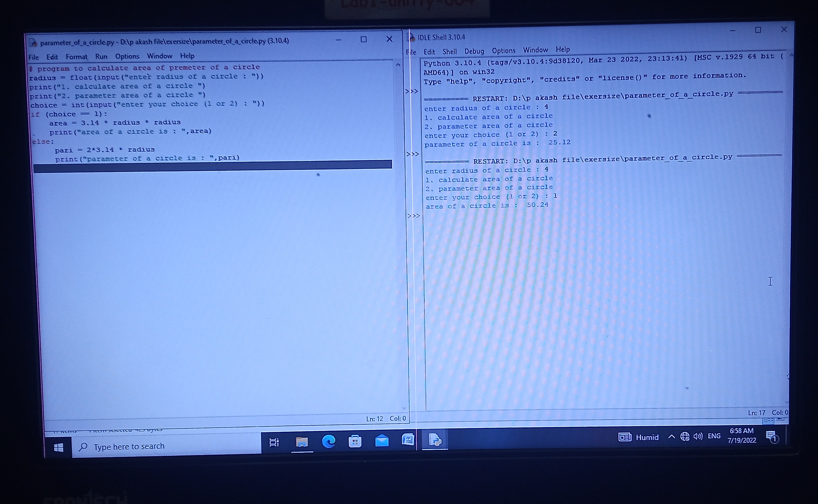Open the Task View icon
The image size is (818, 504).
click(274, 442)
